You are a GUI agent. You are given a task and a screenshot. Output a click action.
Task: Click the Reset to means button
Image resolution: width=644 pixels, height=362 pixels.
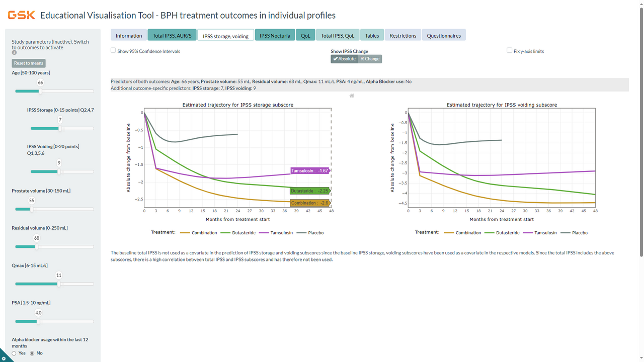click(x=28, y=63)
